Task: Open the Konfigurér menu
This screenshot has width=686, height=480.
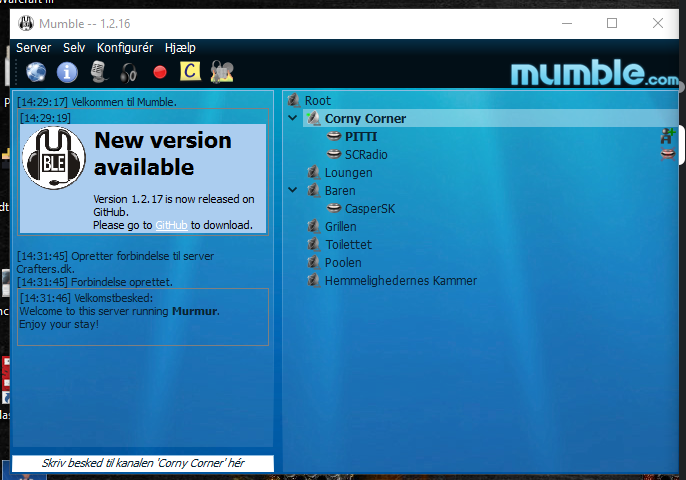Action: pos(125,48)
